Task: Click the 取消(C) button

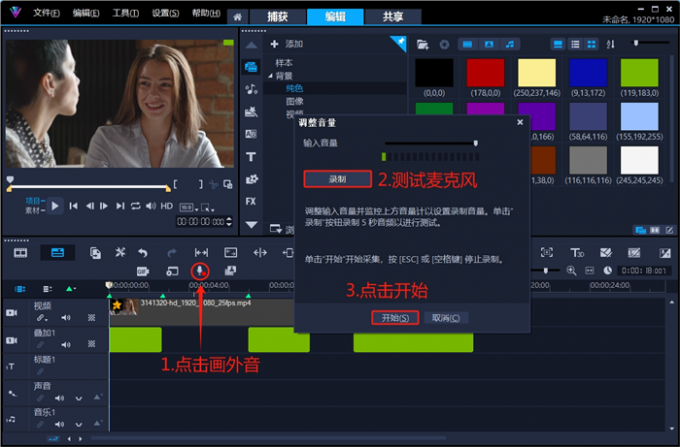Action: pyautogui.click(x=446, y=318)
